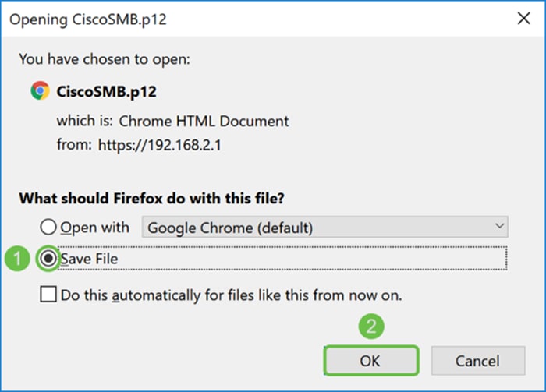
Task: Click the Chrome icon beside CiscoSMB.p12
Action: 40,90
